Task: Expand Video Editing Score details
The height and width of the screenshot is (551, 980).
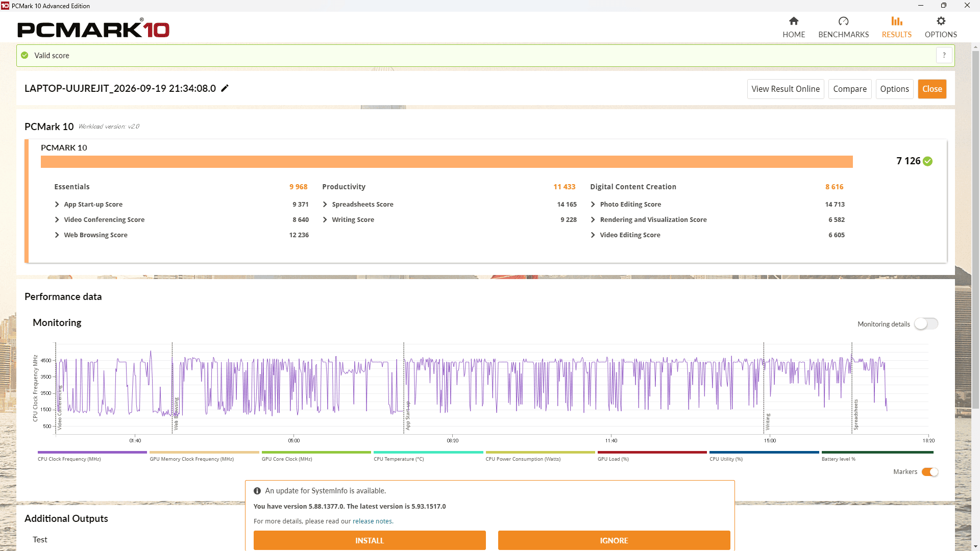Action: pos(593,235)
